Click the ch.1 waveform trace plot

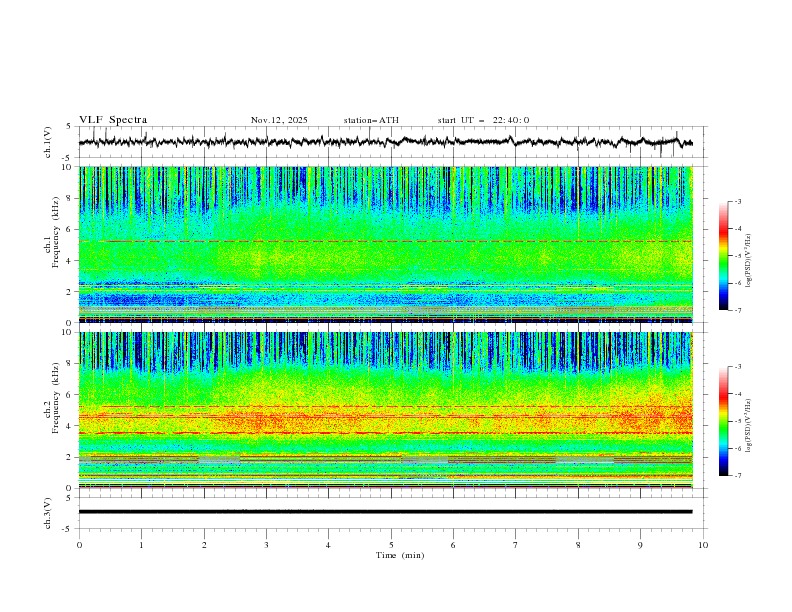point(385,142)
